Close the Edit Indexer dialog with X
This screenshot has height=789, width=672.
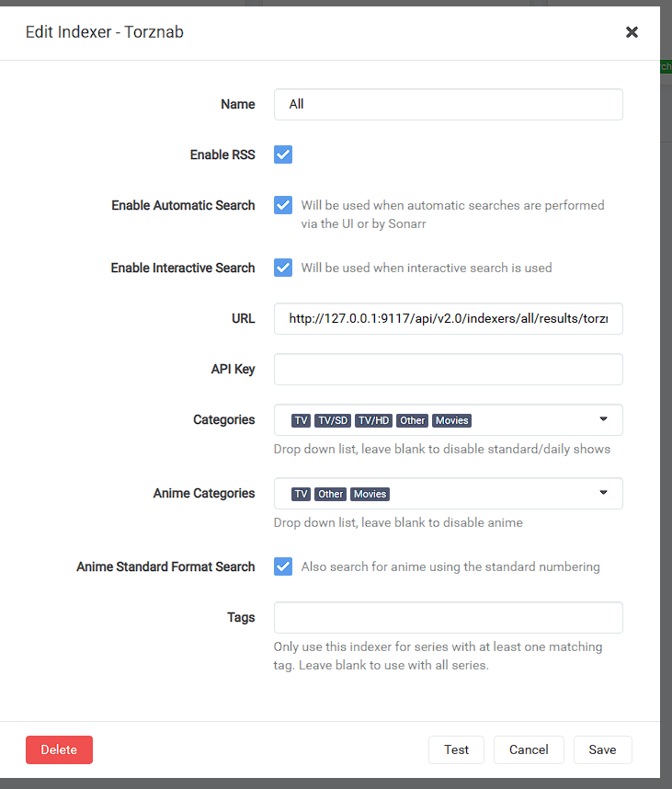[x=632, y=32]
